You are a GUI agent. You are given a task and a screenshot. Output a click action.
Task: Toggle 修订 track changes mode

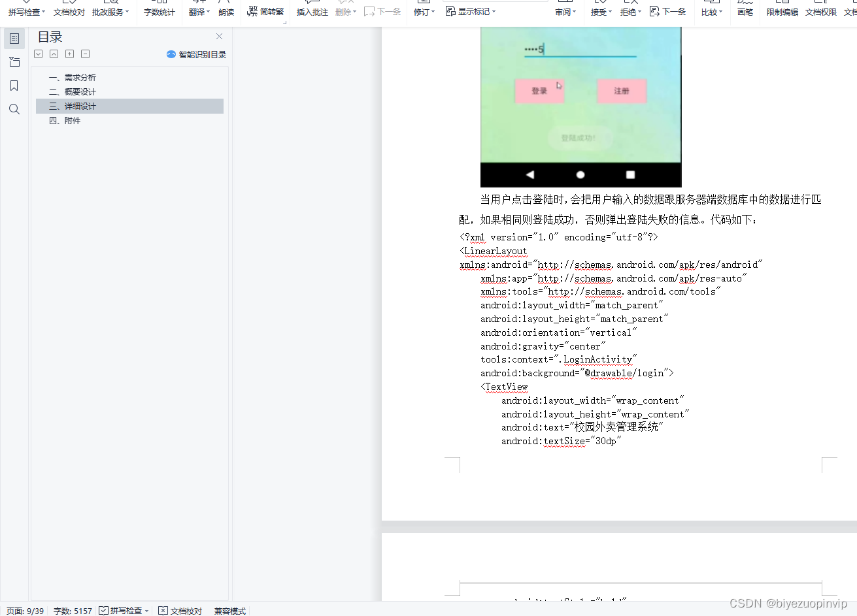click(x=422, y=11)
